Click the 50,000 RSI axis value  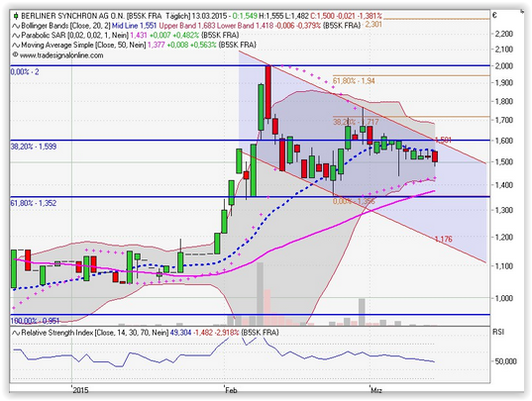(x=505, y=361)
